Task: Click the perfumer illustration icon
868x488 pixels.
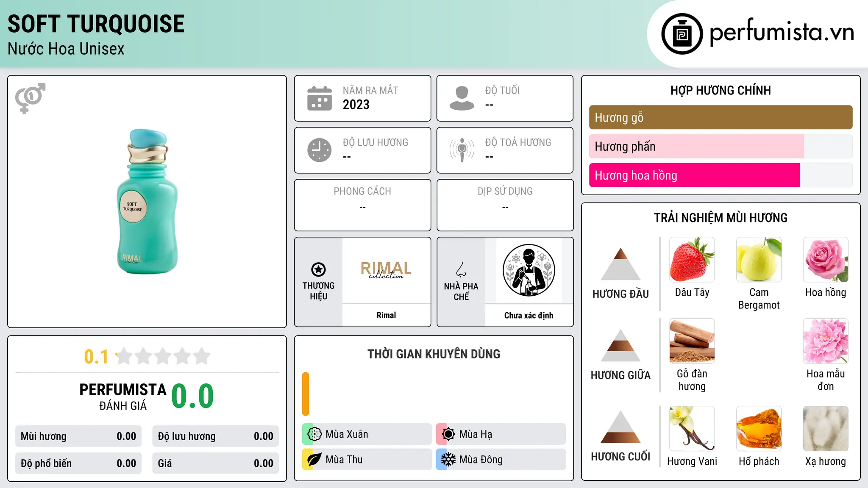Action: (529, 270)
